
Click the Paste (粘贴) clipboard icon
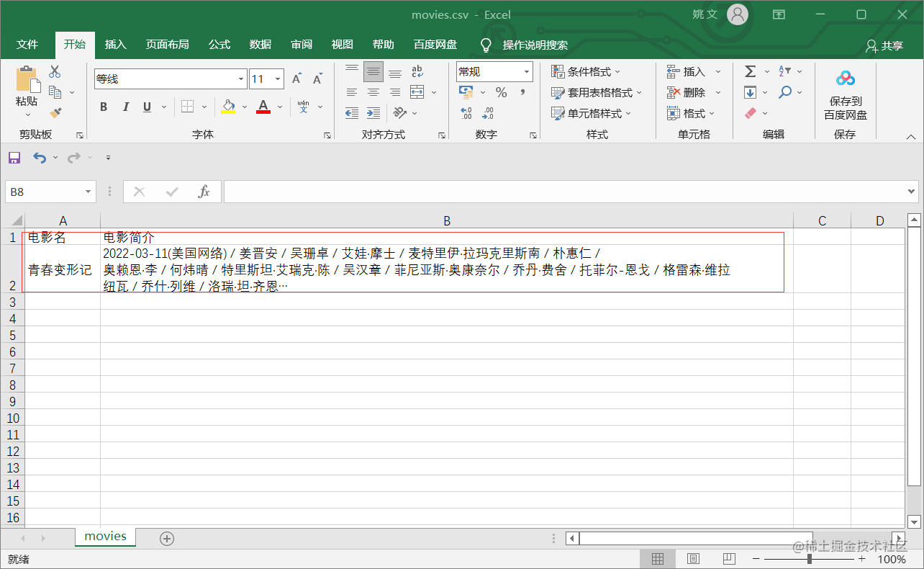coord(27,79)
